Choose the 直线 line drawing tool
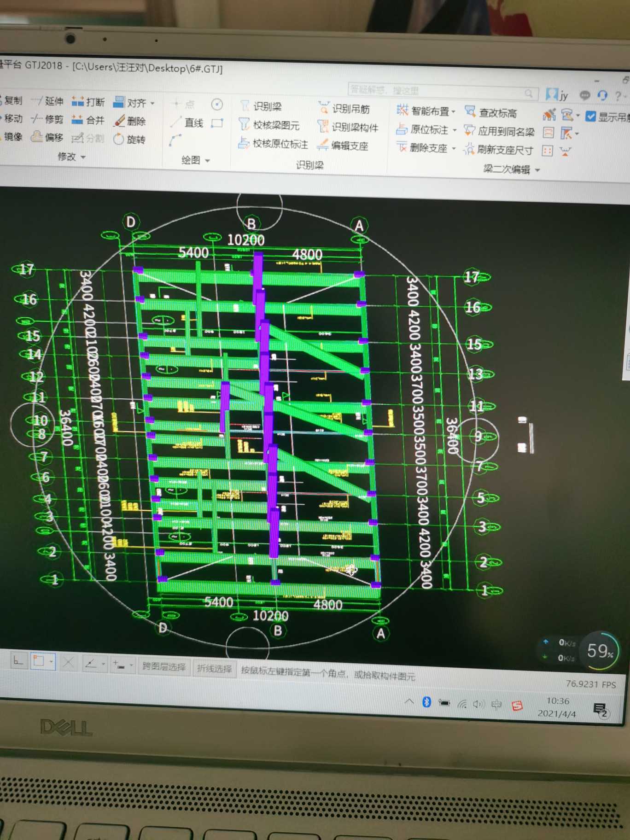 click(187, 122)
